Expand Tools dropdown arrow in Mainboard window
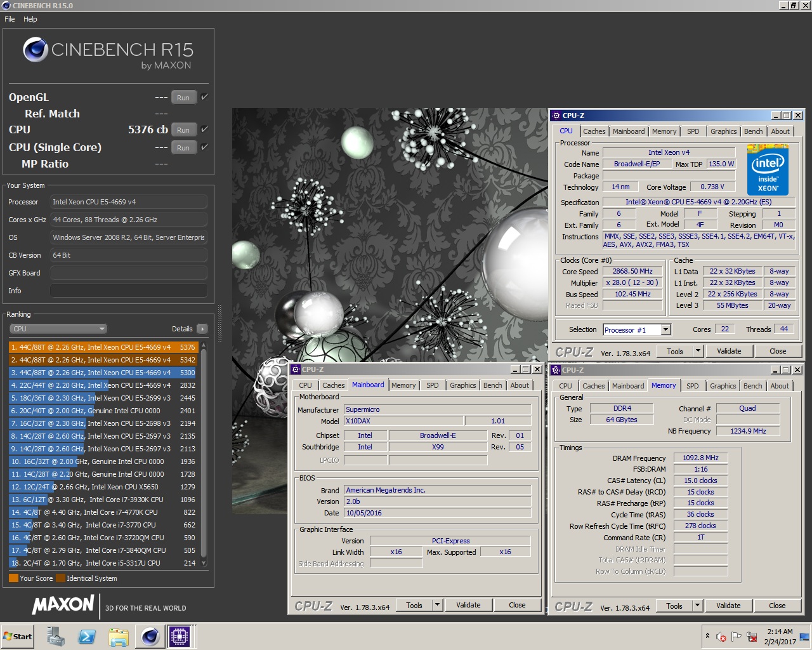 click(x=437, y=605)
